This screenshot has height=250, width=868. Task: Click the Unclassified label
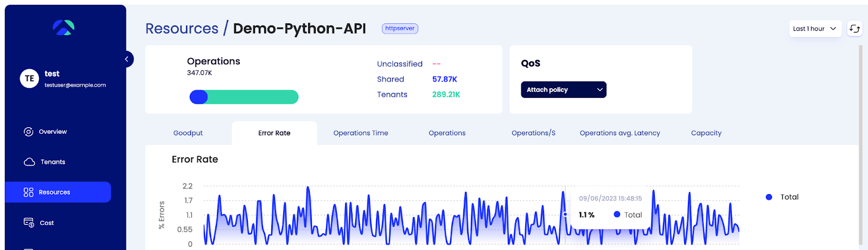(400, 64)
